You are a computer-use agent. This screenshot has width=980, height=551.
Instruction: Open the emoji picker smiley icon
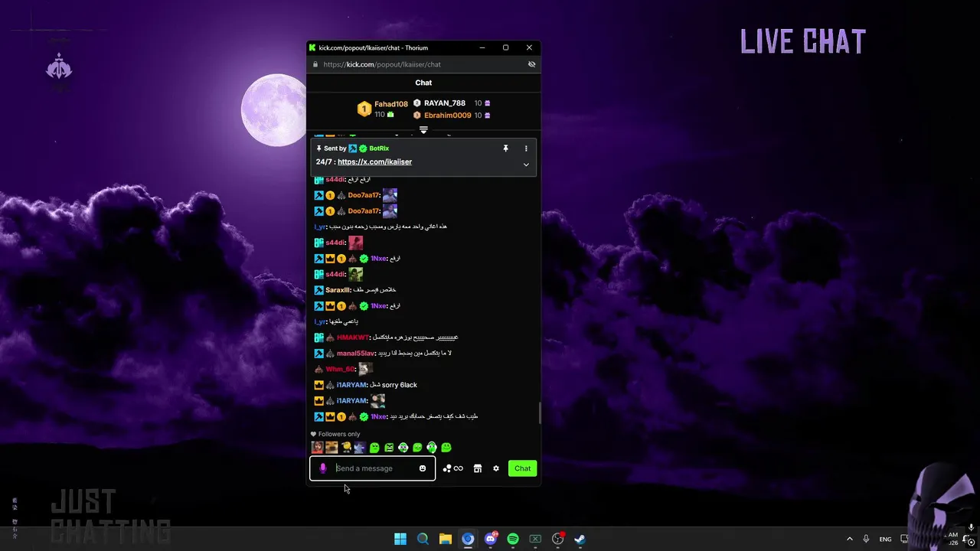tap(422, 468)
